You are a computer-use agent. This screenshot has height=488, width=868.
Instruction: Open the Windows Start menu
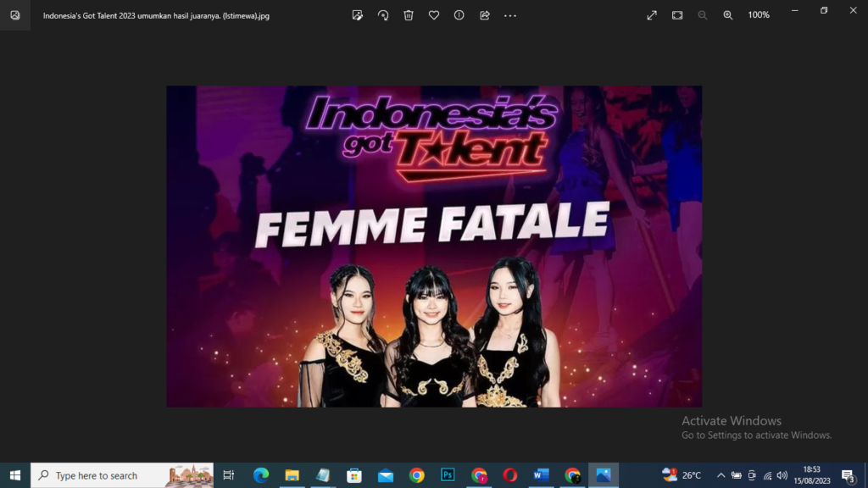click(15, 475)
